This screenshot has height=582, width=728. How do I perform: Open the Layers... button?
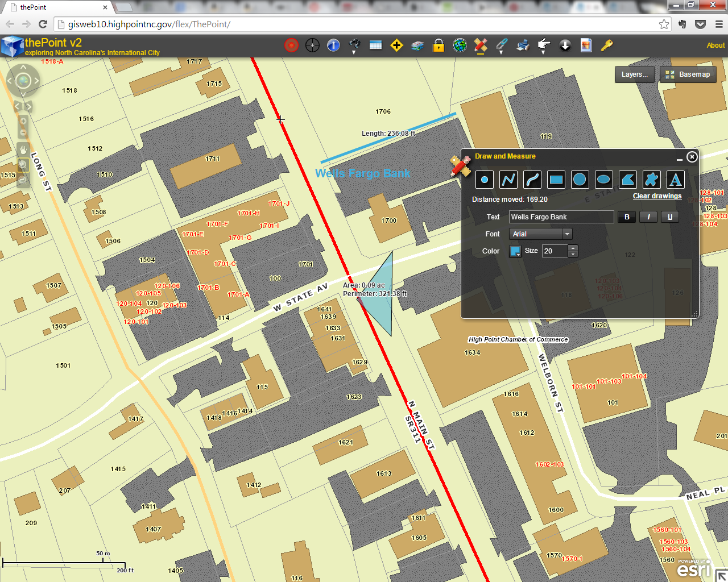tap(634, 74)
